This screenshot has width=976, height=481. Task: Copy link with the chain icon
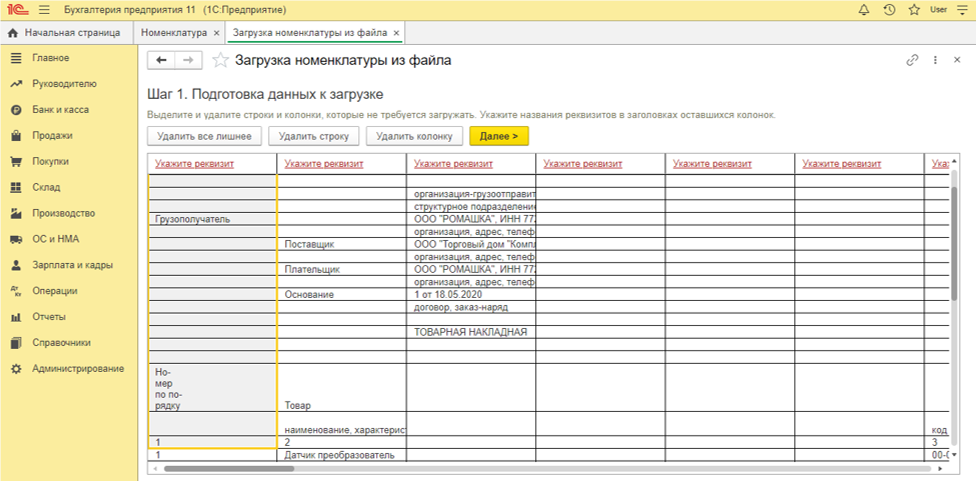point(912,60)
